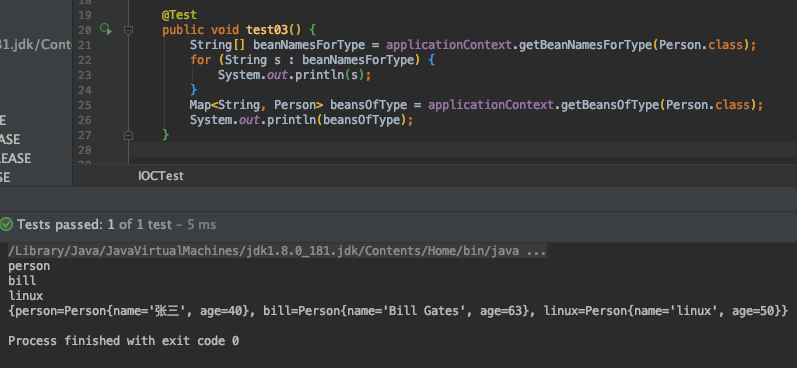Viewport: 797px width, 368px height.
Task: Click the @Test annotation
Action: pos(179,15)
